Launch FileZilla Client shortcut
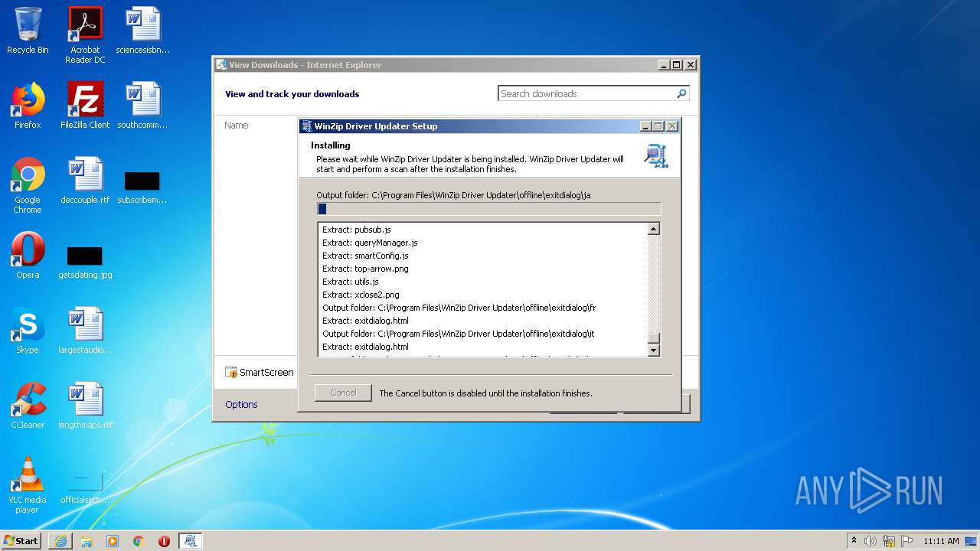 85,106
